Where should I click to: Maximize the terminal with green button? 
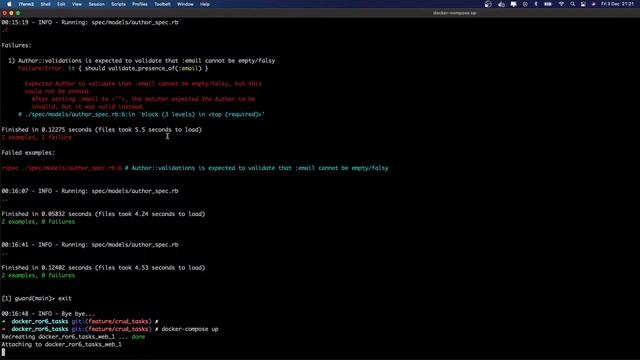18,13
